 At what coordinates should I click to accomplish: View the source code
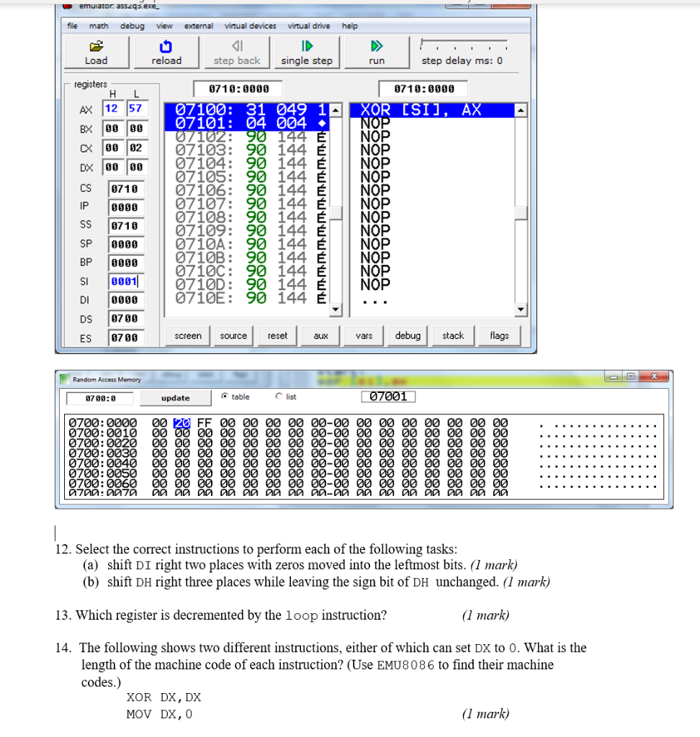tap(233, 335)
